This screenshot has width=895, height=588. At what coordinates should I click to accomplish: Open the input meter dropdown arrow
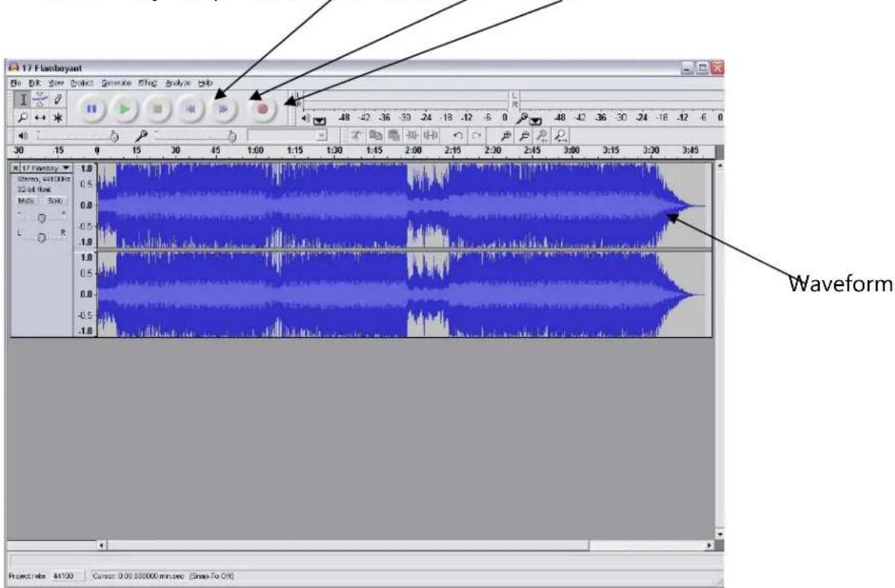pyautogui.click(x=536, y=121)
